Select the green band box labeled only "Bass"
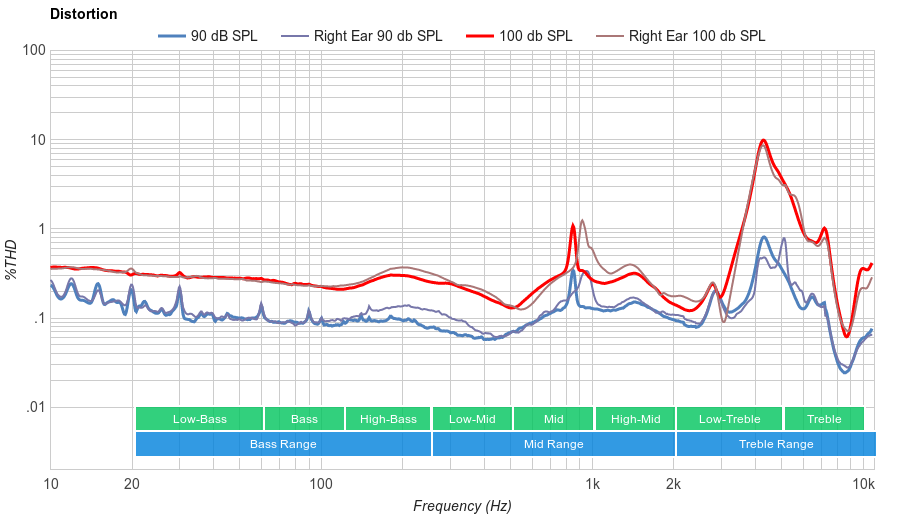This screenshot has height=520, width=900. coord(304,419)
